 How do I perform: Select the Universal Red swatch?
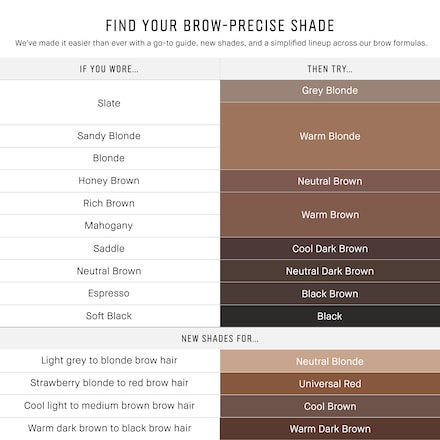[330, 384]
